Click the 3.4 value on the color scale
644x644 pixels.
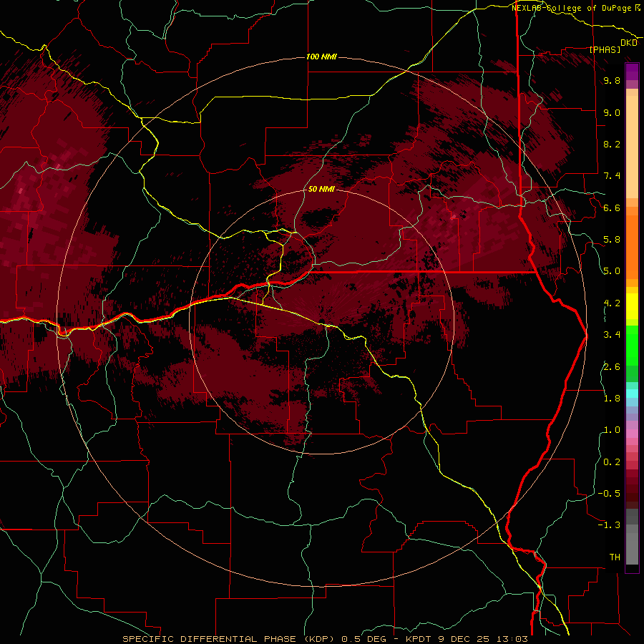tap(612, 335)
